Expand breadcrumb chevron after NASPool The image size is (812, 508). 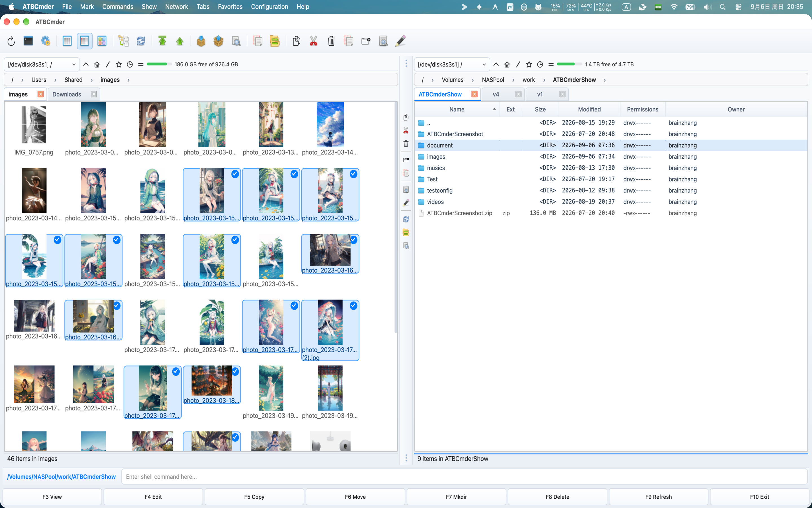coord(513,80)
